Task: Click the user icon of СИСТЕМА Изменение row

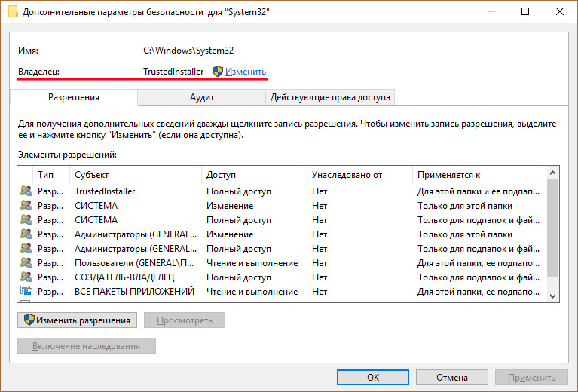Action: (x=26, y=205)
